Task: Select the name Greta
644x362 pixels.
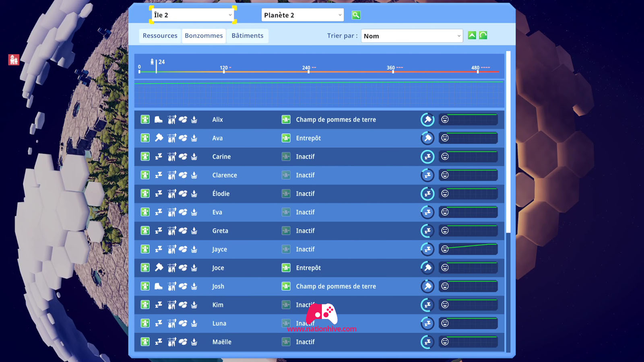Action: tap(220, 230)
